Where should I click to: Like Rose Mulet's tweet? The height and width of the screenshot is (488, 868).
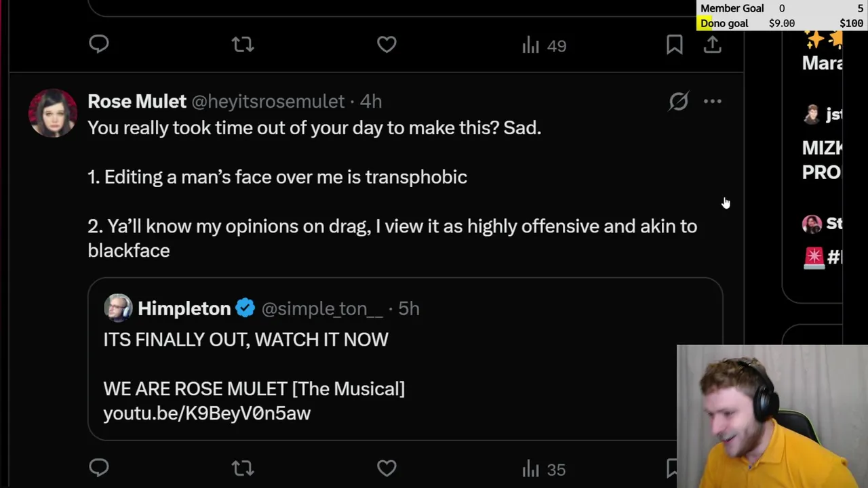[x=387, y=468]
